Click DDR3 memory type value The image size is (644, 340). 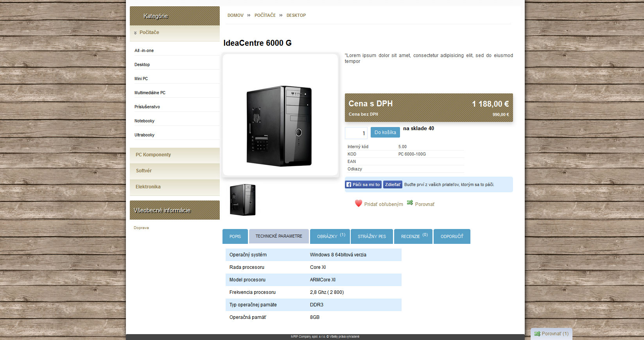click(317, 305)
